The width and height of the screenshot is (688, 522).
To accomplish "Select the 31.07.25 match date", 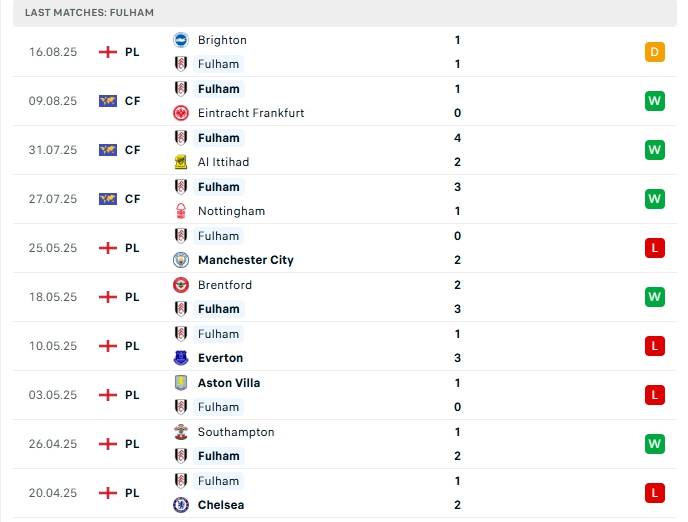I will pos(52,150).
